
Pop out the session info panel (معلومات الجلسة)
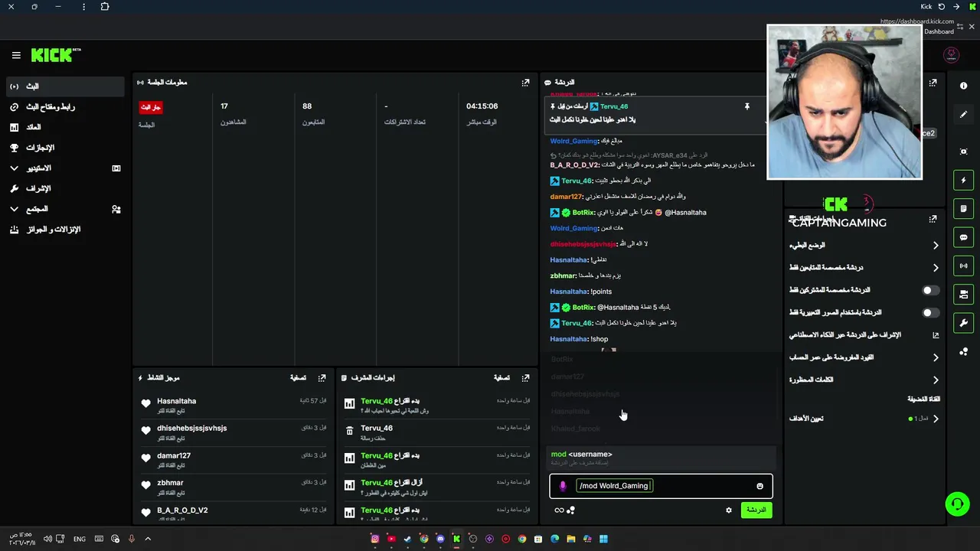[525, 83]
